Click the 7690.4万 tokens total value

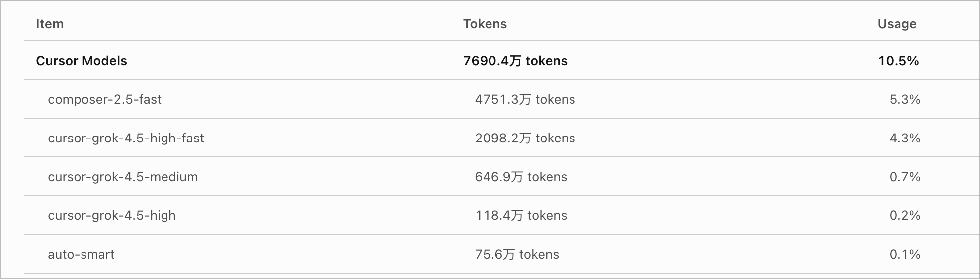coord(515,61)
